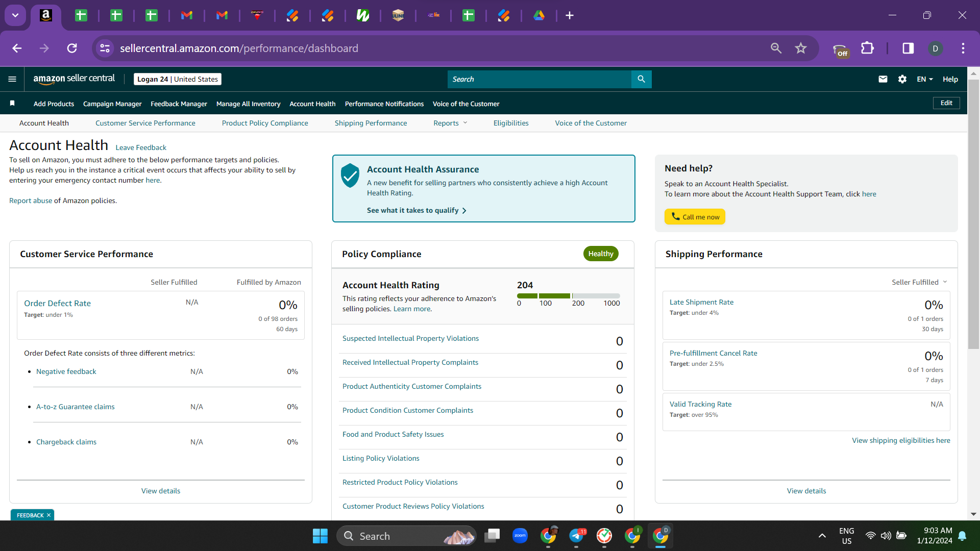Click the Amazon Seller Central logo
This screenshot has width=980, height=551.
pos(74,79)
